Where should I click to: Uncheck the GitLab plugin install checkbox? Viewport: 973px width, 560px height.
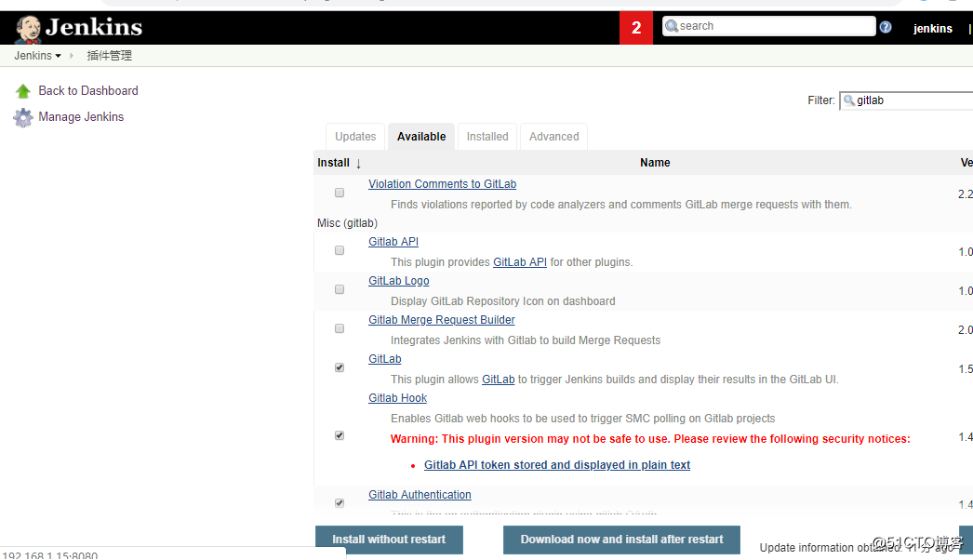click(340, 367)
